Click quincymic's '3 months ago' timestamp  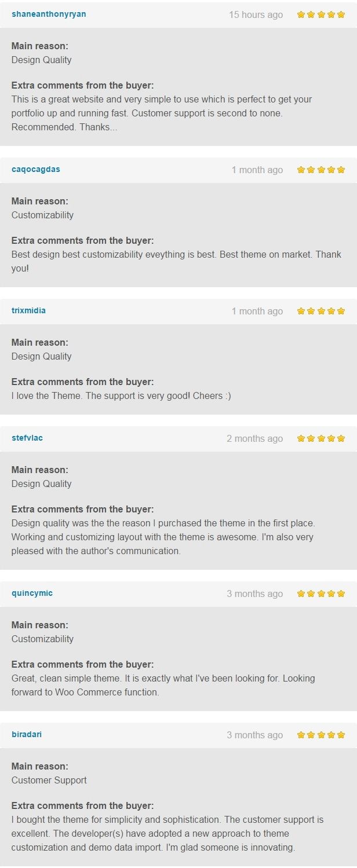click(254, 594)
